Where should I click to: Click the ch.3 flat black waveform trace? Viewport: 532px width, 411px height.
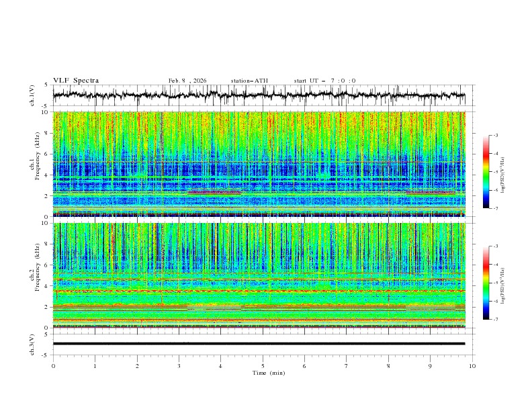tap(259, 344)
